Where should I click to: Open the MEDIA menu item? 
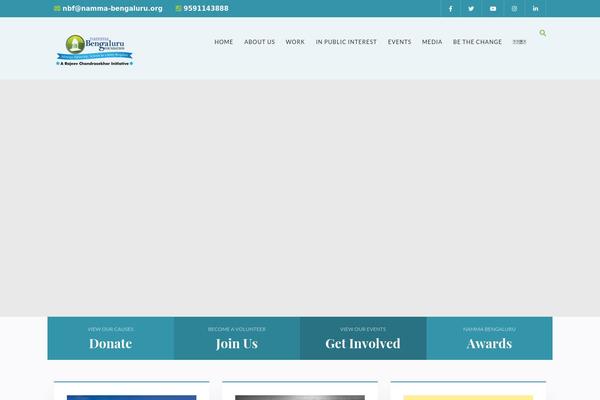pos(432,42)
